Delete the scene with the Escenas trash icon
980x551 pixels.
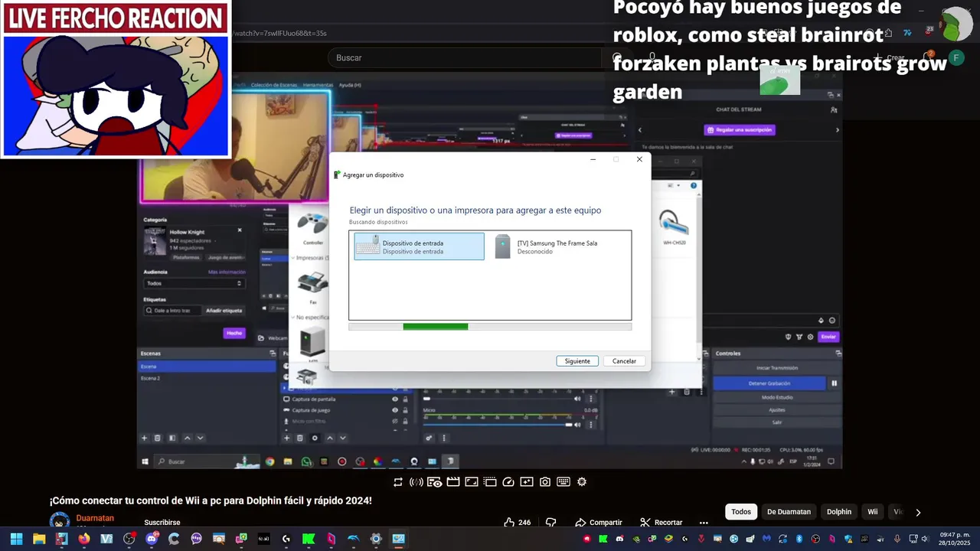158,438
